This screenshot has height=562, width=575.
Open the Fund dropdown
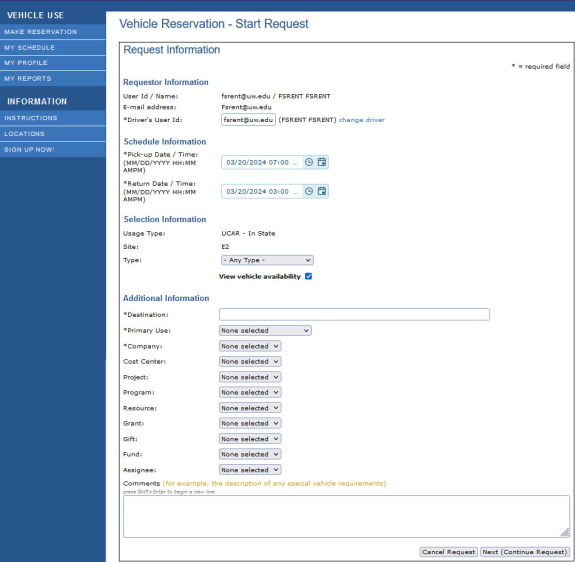250,454
